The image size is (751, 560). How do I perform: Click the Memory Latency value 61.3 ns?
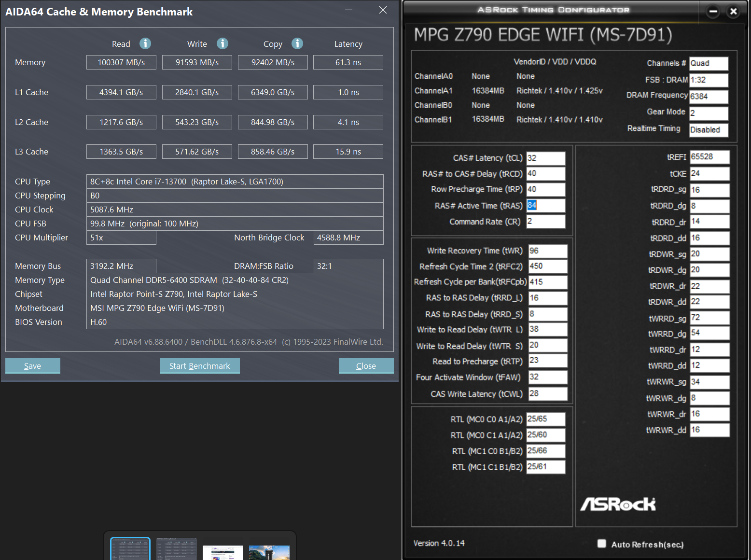pyautogui.click(x=348, y=62)
